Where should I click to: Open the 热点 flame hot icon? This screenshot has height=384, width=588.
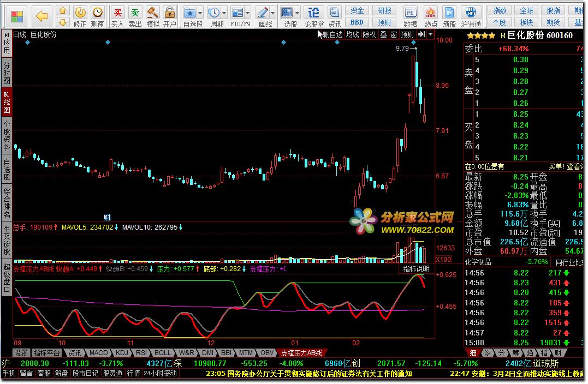431,13
